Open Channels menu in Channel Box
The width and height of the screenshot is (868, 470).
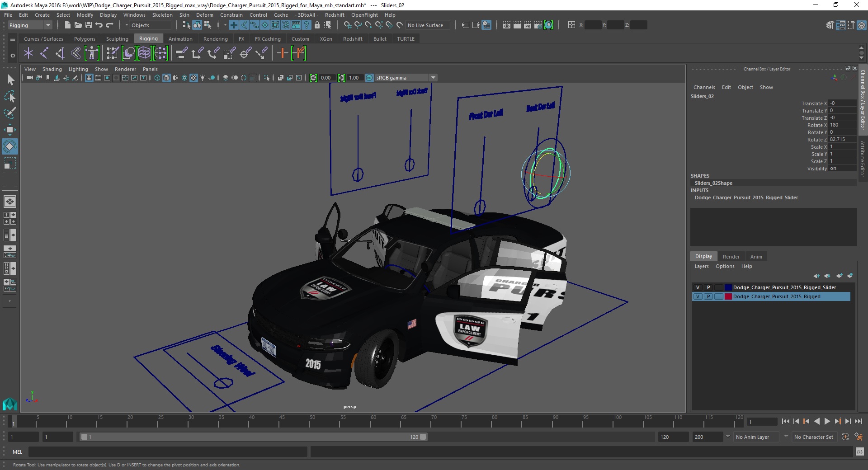coord(704,87)
